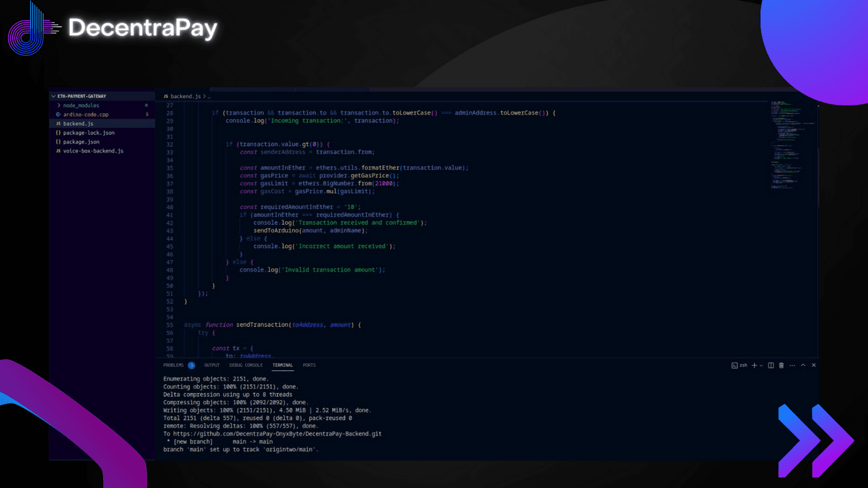
Task: Click the DecentraPay logo icon
Action: tap(34, 28)
